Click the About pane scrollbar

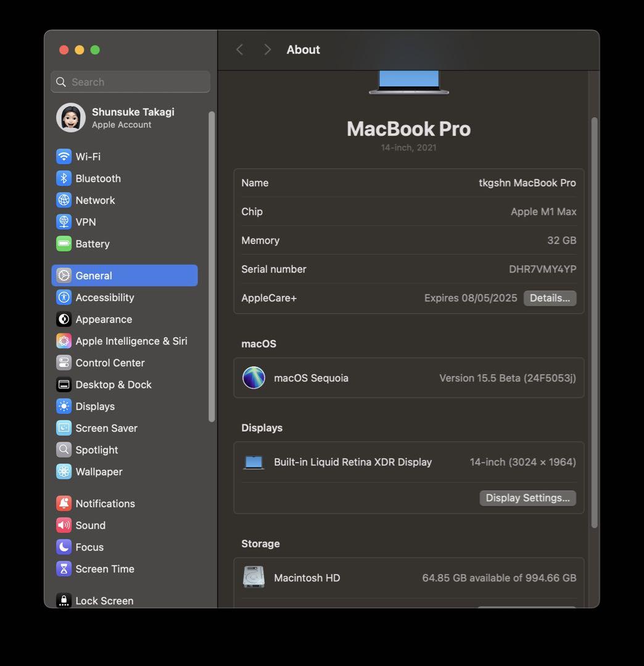[x=594, y=323]
